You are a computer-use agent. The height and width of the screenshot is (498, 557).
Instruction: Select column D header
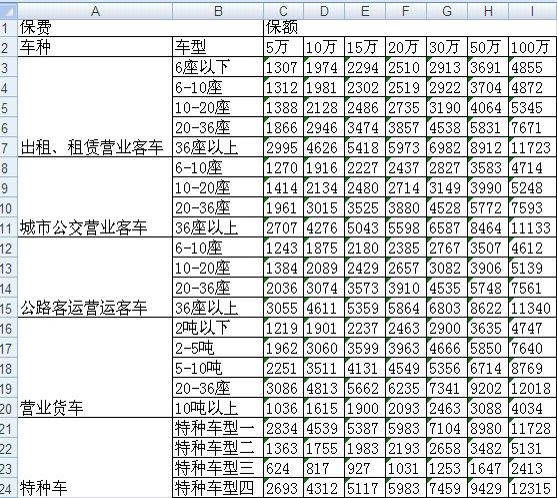point(324,11)
